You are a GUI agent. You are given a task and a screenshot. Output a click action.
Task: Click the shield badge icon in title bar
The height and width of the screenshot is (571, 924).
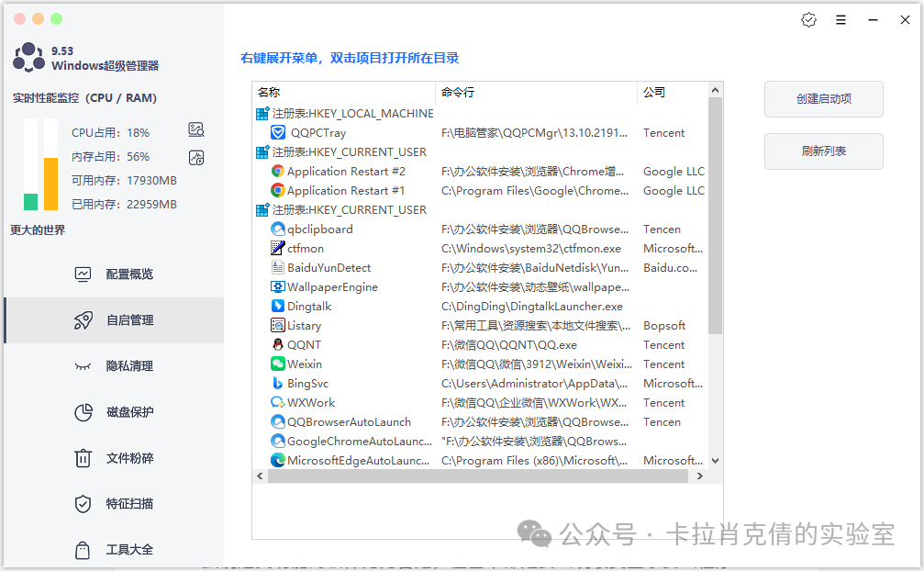coord(808,20)
